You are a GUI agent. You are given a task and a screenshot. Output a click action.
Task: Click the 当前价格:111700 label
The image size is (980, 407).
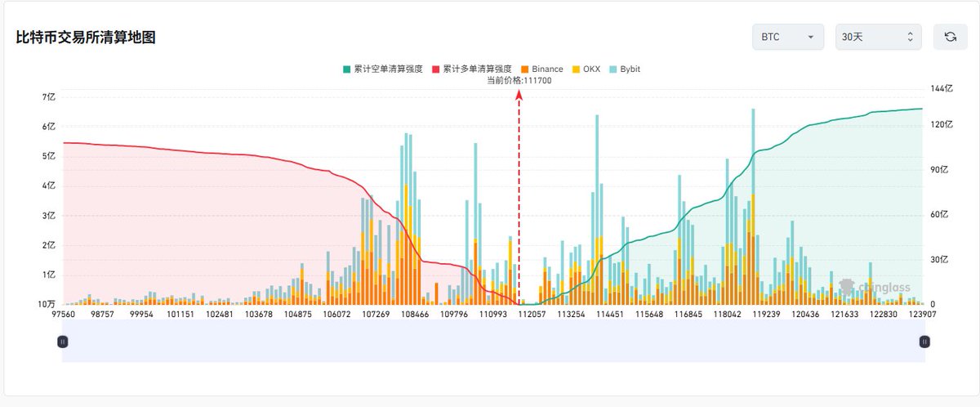click(519, 80)
